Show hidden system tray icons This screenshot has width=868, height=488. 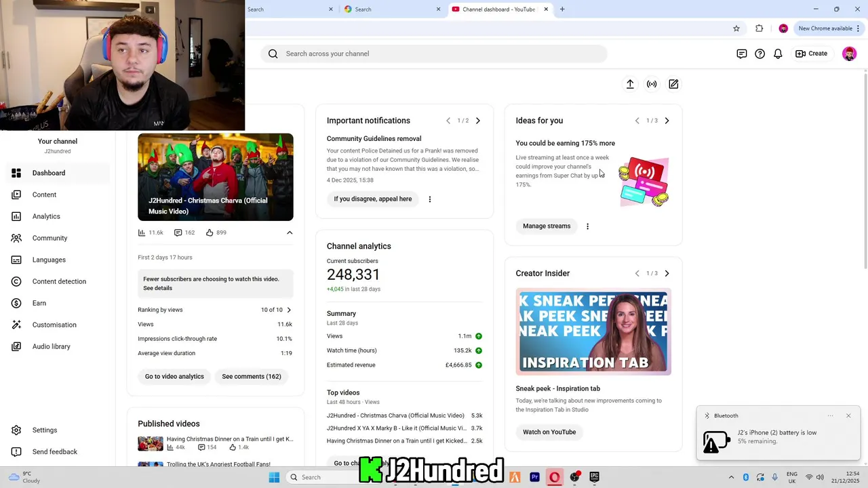click(x=731, y=477)
